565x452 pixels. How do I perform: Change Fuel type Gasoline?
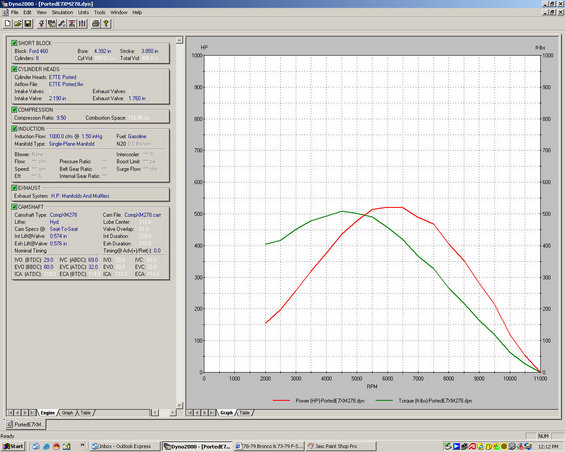(137, 136)
